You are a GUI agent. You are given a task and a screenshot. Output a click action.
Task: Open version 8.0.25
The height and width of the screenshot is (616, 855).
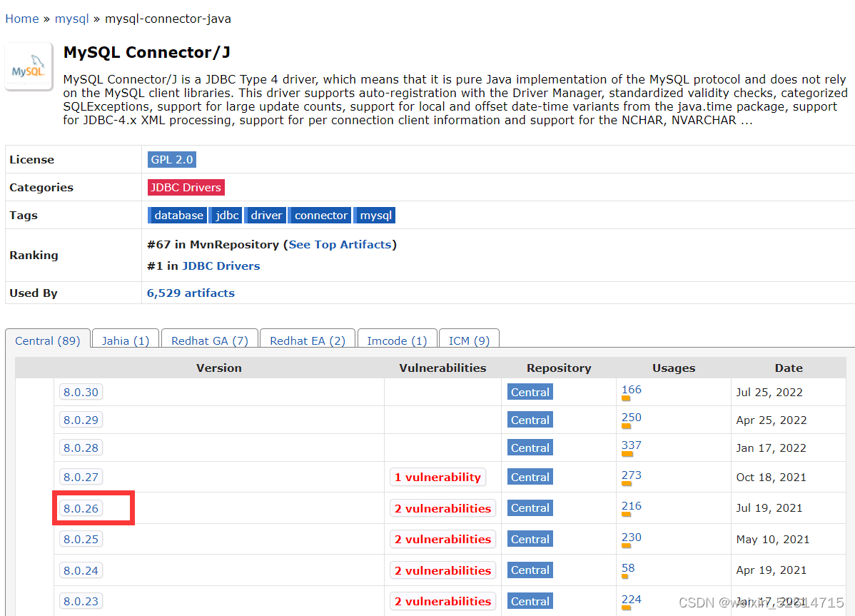pyautogui.click(x=81, y=539)
